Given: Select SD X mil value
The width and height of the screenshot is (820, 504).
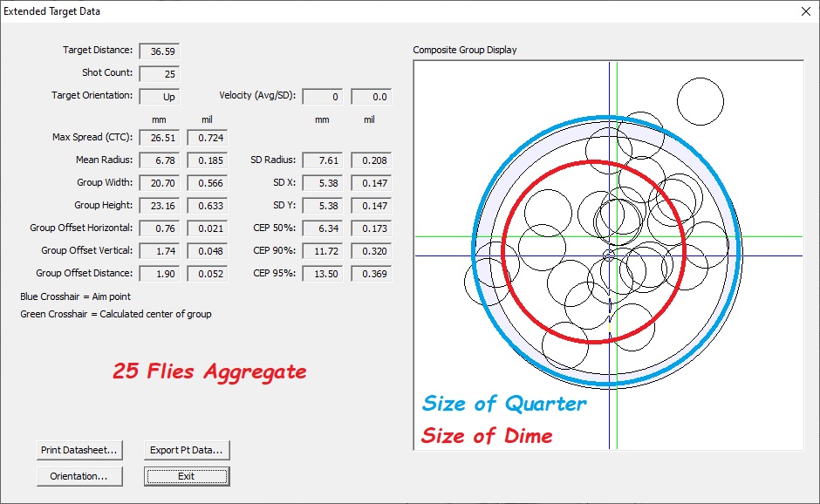Looking at the screenshot, I should (x=372, y=183).
